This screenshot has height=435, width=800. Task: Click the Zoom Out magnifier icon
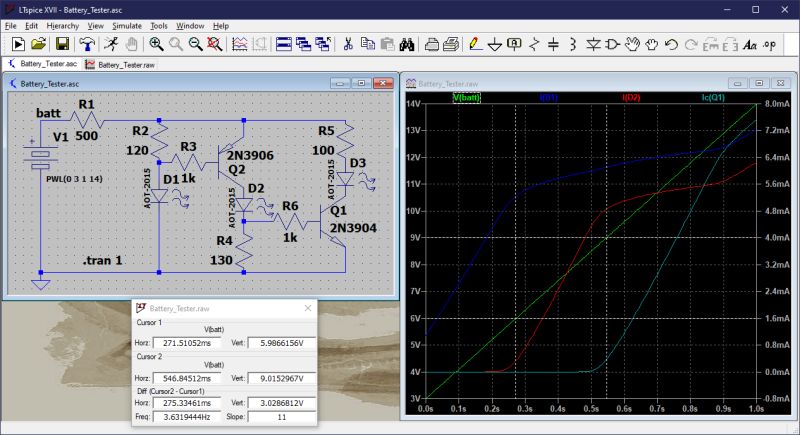pyautogui.click(x=195, y=44)
